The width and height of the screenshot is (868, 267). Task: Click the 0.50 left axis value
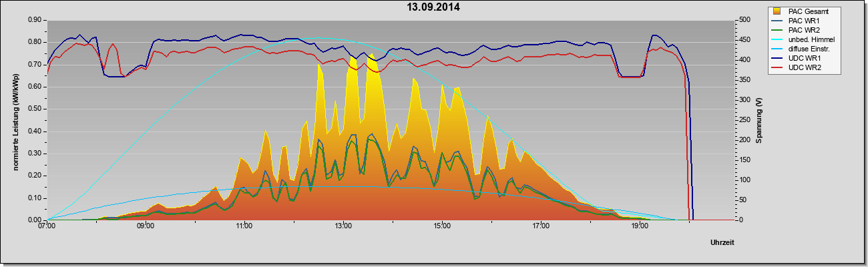[x=35, y=109]
